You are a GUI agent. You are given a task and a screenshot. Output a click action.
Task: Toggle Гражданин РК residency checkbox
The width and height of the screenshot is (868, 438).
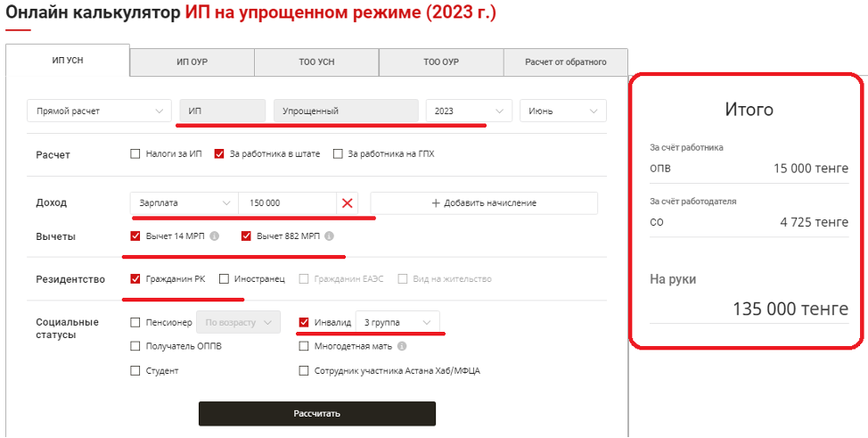coord(135,279)
